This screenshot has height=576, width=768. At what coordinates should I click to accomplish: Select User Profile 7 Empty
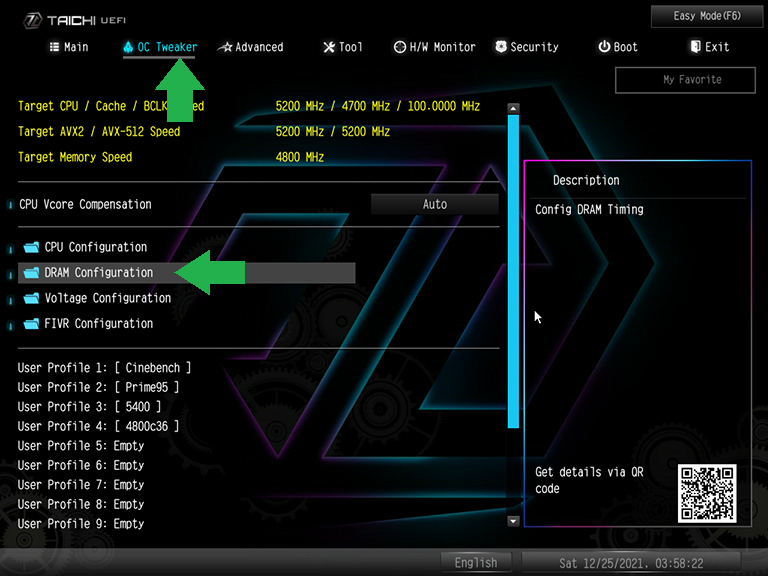(x=81, y=485)
